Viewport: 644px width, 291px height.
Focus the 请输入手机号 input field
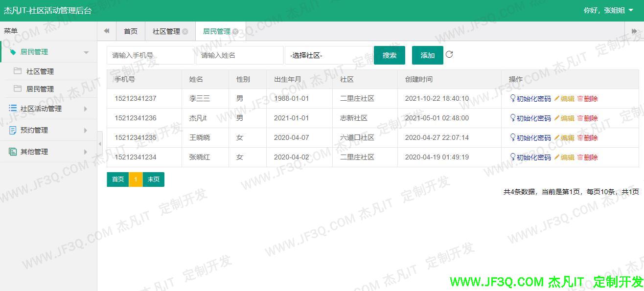pos(150,55)
